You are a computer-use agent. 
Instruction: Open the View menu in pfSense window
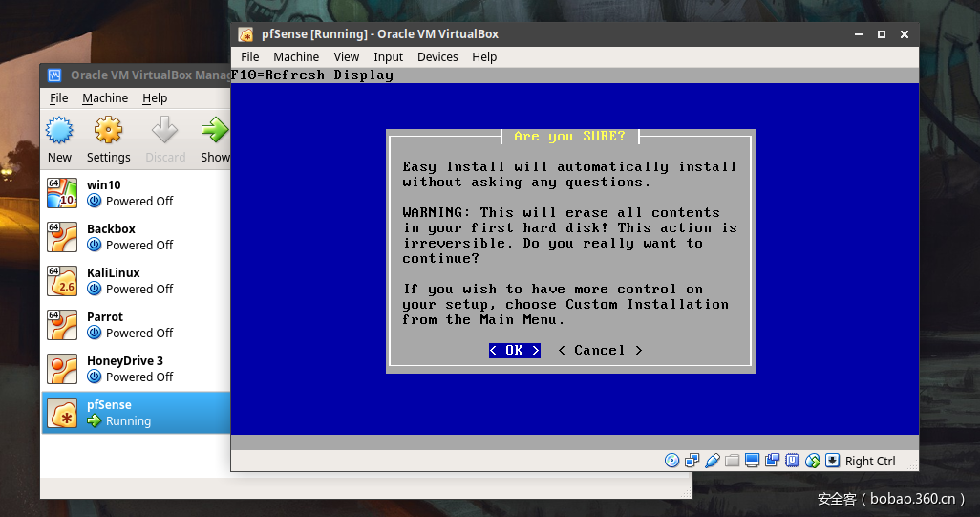click(347, 57)
